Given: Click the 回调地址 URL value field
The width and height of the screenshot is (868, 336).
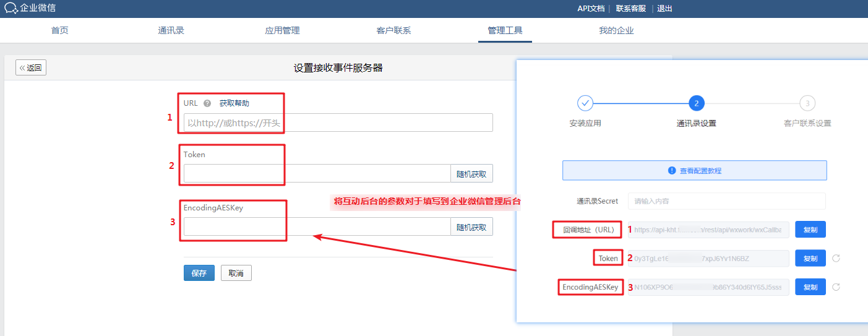Looking at the screenshot, I should tap(708, 230).
